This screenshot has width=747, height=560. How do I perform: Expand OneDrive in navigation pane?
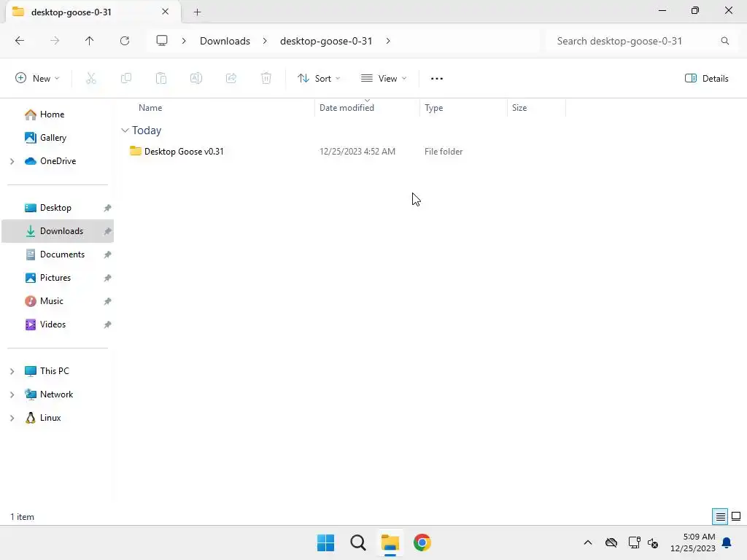click(12, 161)
